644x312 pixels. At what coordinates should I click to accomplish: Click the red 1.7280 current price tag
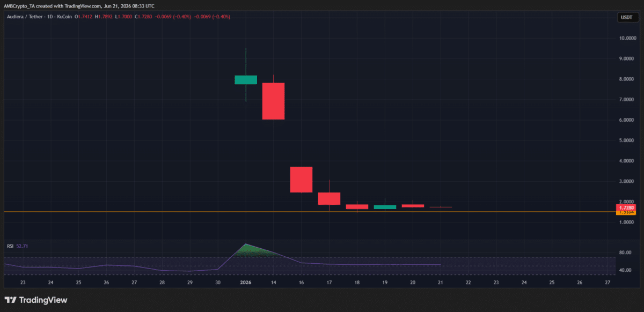[x=626, y=207]
